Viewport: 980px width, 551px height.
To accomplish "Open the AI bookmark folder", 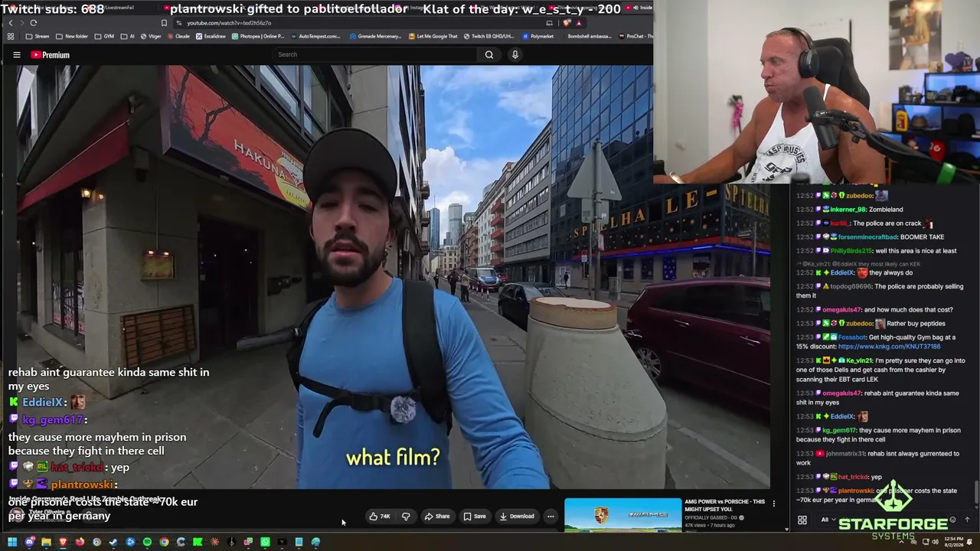I will click(128, 36).
